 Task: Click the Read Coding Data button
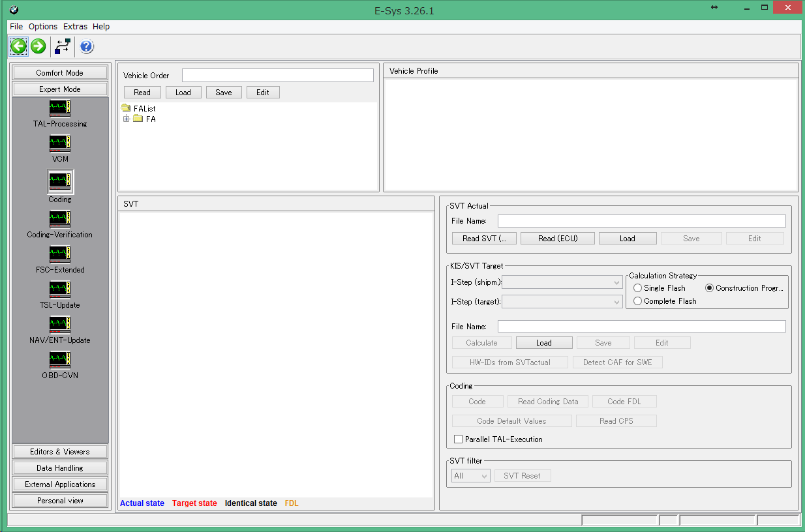coord(548,402)
